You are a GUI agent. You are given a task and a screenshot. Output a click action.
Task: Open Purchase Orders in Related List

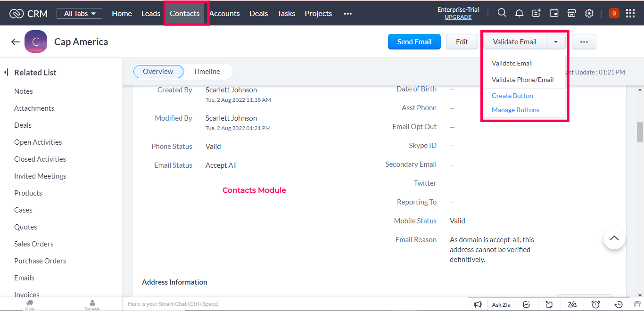(x=40, y=261)
